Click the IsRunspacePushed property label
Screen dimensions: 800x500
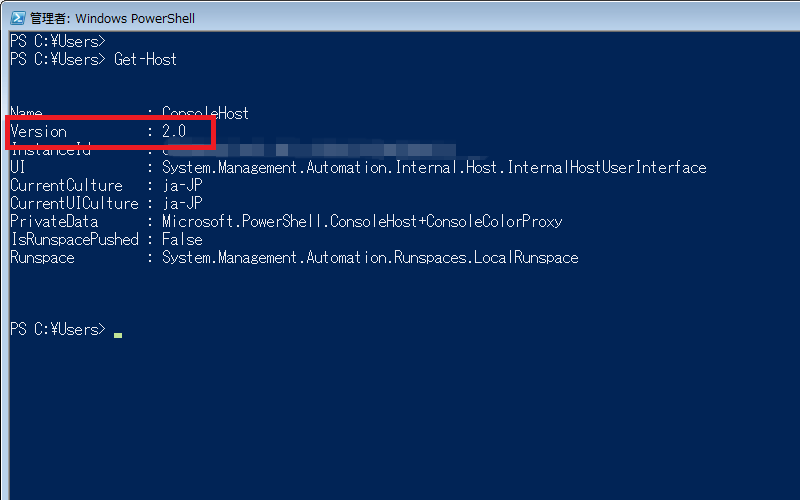(x=74, y=240)
